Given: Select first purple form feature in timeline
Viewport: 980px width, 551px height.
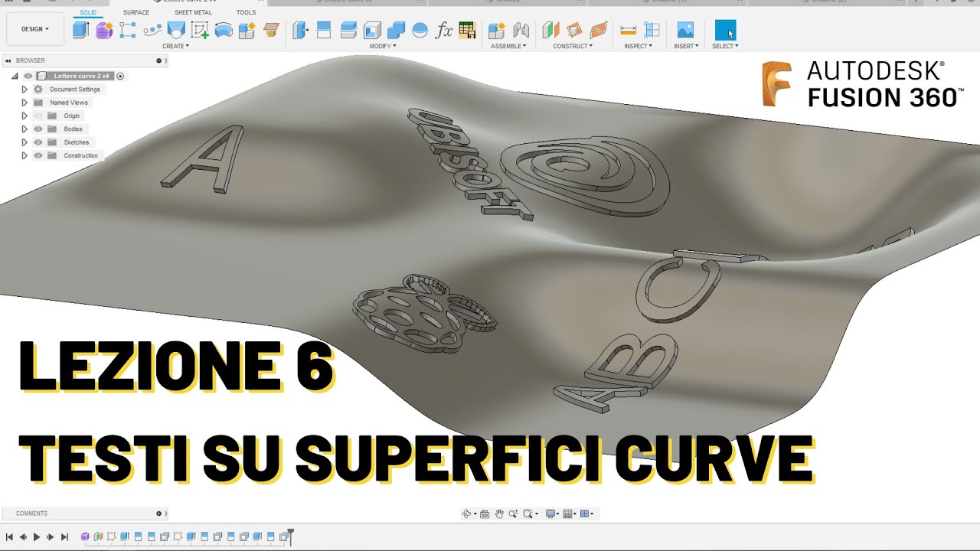Looking at the screenshot, I should [x=85, y=537].
